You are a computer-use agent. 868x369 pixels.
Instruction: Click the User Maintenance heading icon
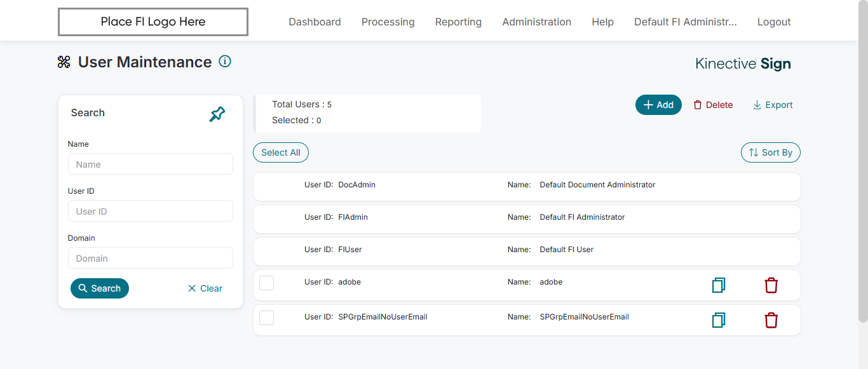tap(64, 62)
